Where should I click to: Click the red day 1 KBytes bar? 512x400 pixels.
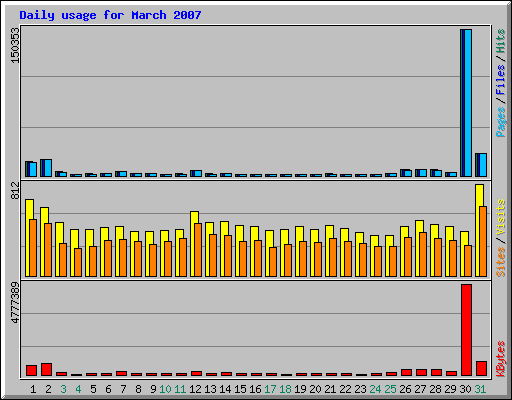point(31,370)
